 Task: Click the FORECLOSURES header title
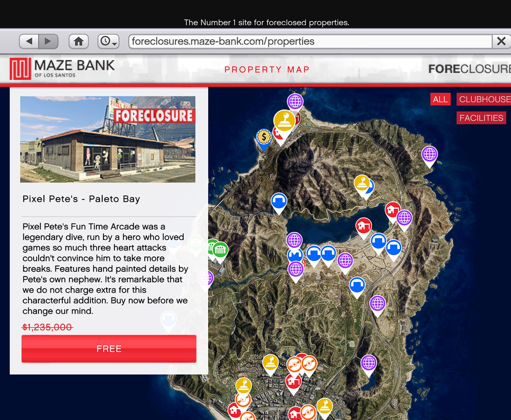coord(470,69)
